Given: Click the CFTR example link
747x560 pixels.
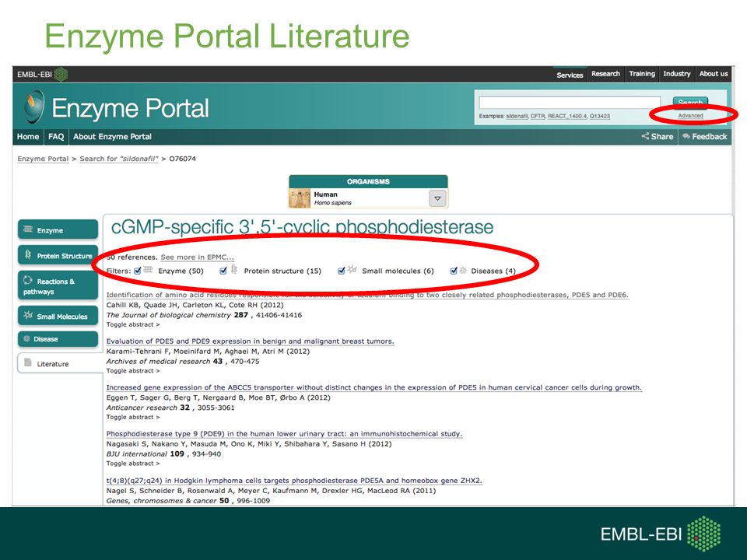Looking at the screenshot, I should tap(538, 116).
